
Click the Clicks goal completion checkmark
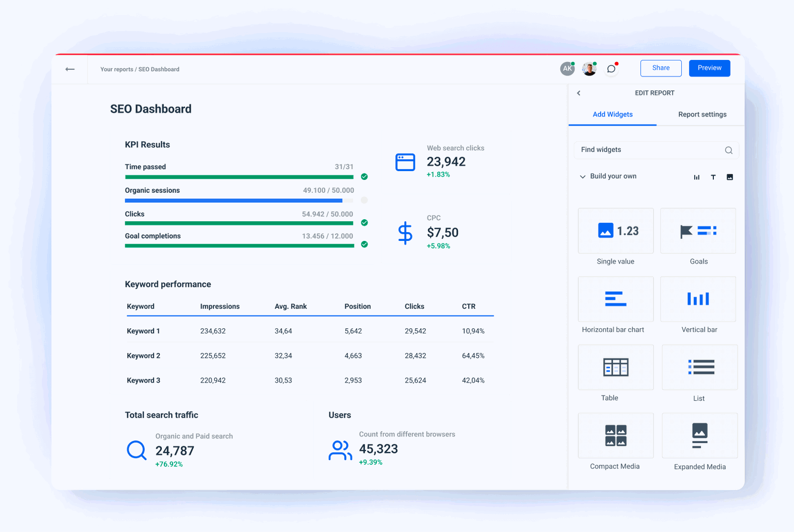[x=364, y=223]
